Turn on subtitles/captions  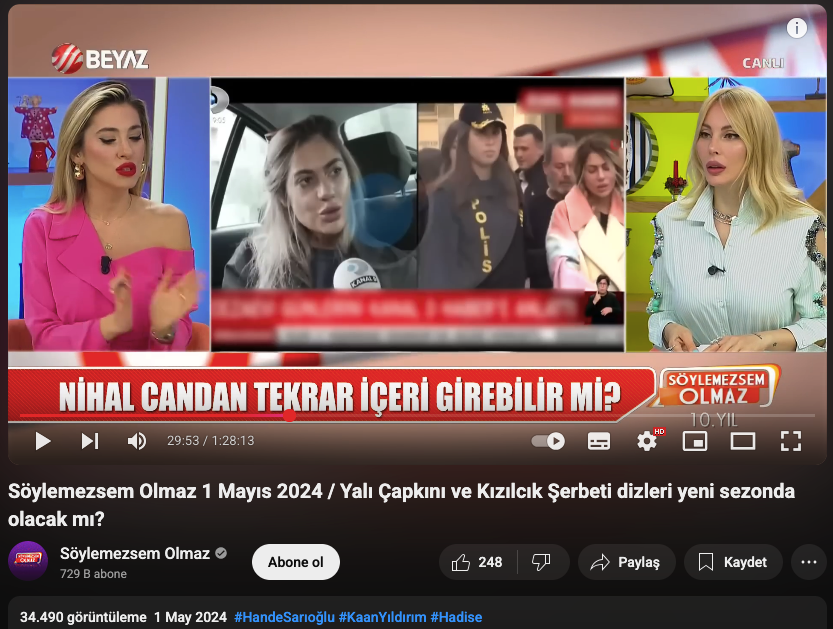(599, 441)
